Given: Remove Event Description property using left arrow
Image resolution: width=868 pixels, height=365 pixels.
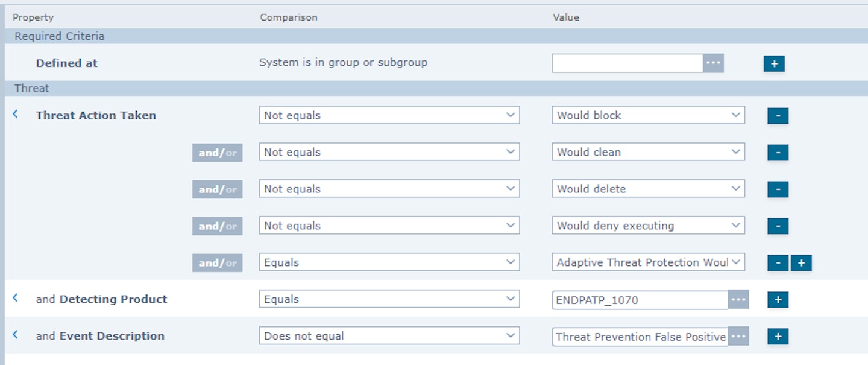Looking at the screenshot, I should coord(16,335).
